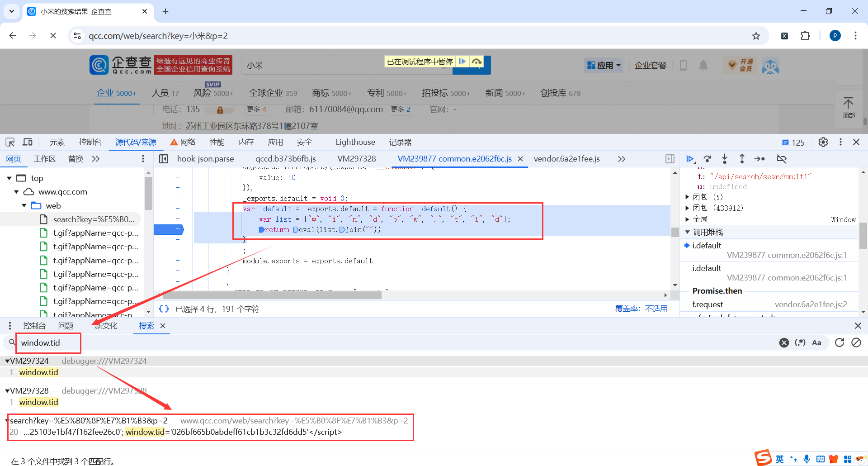Step into next function call
868x466 pixels.
click(725, 159)
